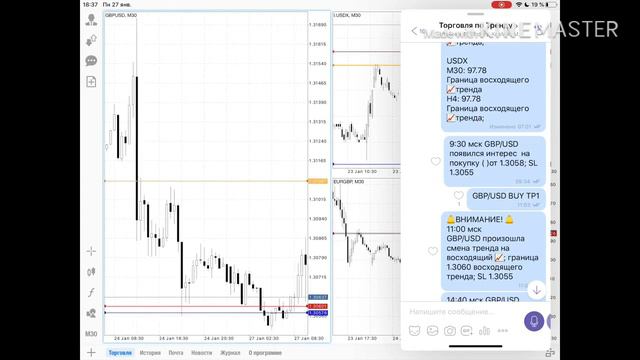Open the USDX M30 97.78 message bubble
Screen dimensions: 640x360
[493, 87]
